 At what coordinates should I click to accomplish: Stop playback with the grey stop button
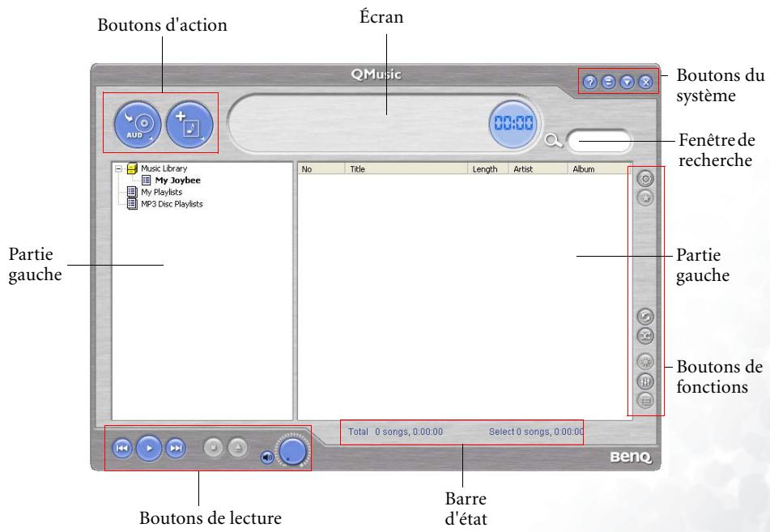point(213,448)
